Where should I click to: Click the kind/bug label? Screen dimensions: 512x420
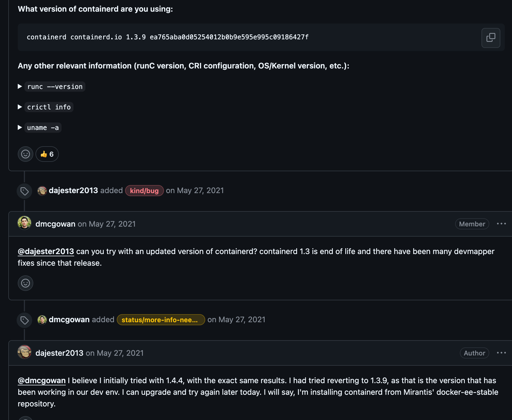[x=144, y=191]
